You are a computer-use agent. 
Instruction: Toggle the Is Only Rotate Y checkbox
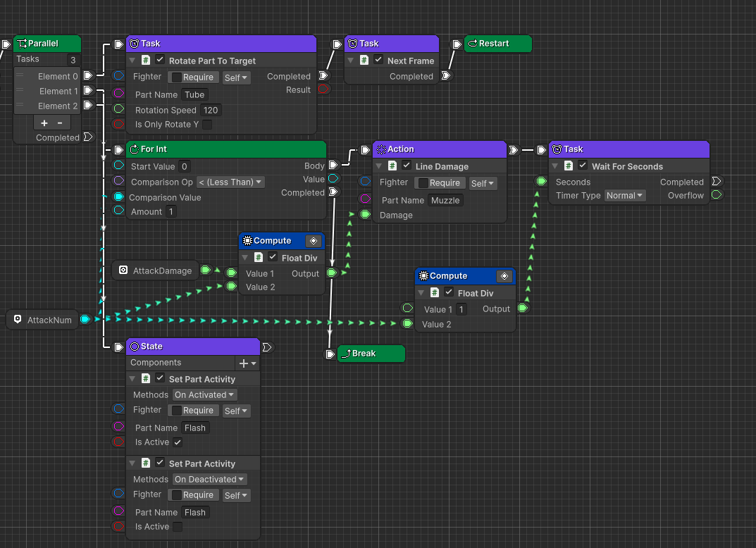click(x=207, y=125)
